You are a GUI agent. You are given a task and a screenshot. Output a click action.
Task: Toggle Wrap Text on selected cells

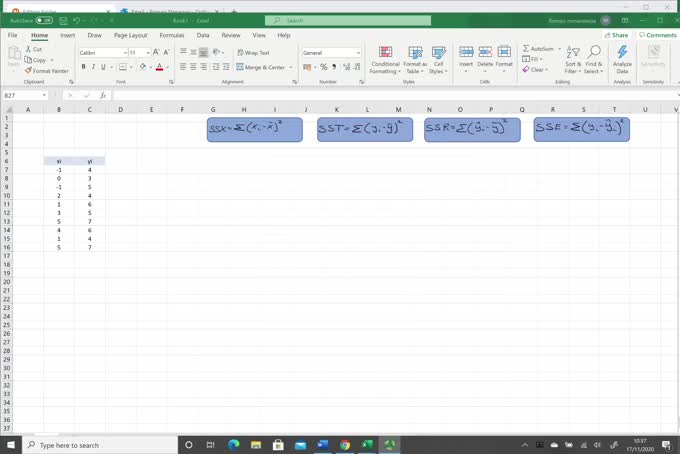point(254,52)
